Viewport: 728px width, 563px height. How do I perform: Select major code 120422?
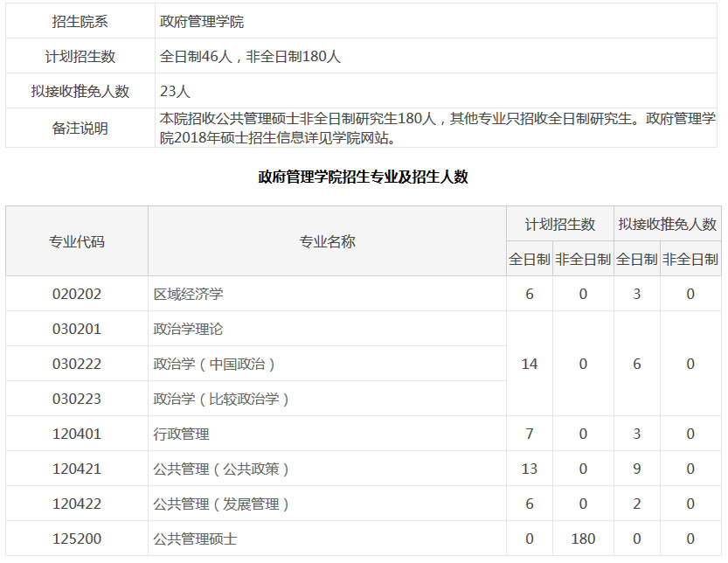[77, 504]
